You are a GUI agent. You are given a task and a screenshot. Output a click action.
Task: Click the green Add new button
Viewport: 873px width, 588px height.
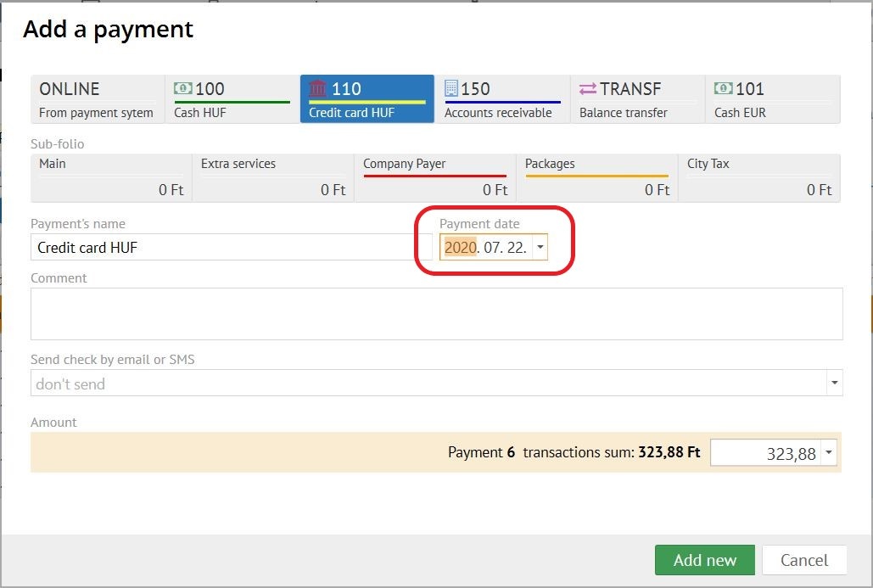point(705,560)
